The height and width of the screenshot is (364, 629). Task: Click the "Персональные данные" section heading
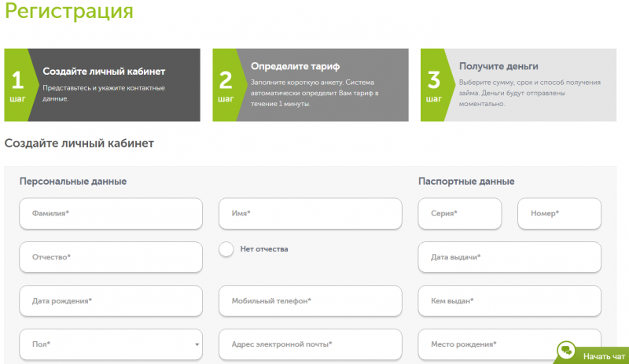73,182
